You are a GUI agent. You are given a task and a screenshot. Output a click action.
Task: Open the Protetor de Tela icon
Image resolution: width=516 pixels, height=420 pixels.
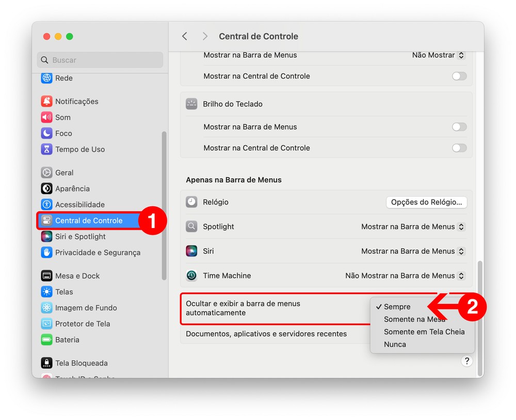coord(46,324)
